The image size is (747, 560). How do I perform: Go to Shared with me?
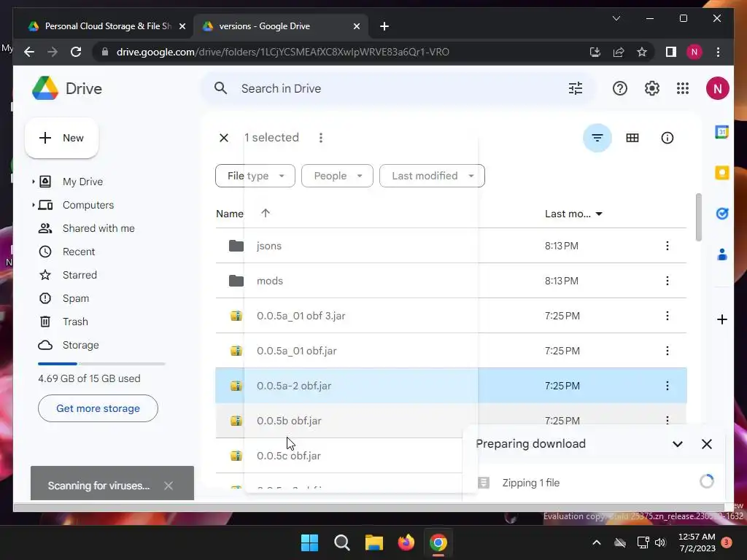[x=98, y=228]
